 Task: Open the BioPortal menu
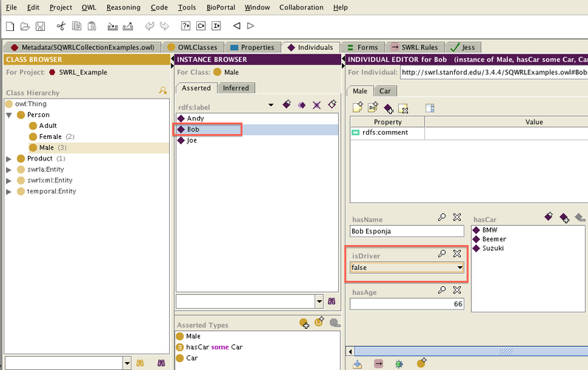pyautogui.click(x=221, y=7)
